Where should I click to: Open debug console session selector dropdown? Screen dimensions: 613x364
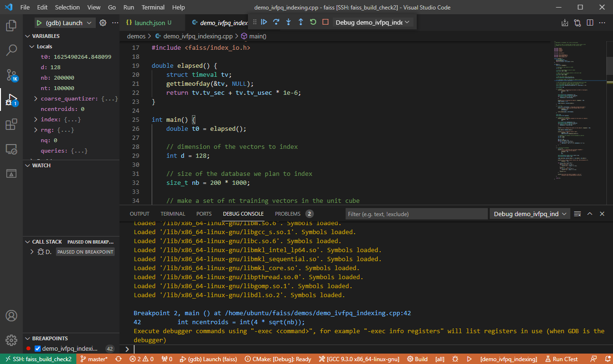point(529,214)
